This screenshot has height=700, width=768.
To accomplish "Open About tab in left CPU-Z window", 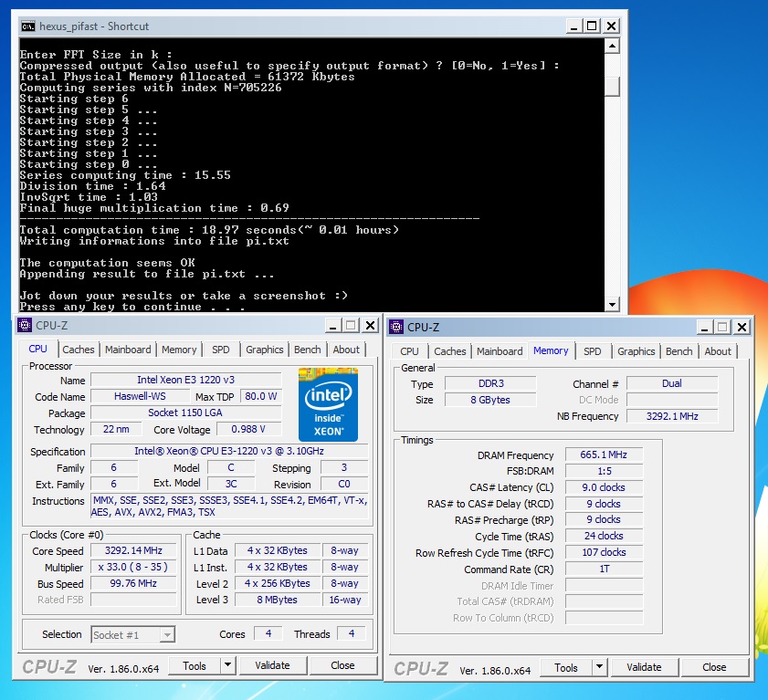I will point(346,350).
